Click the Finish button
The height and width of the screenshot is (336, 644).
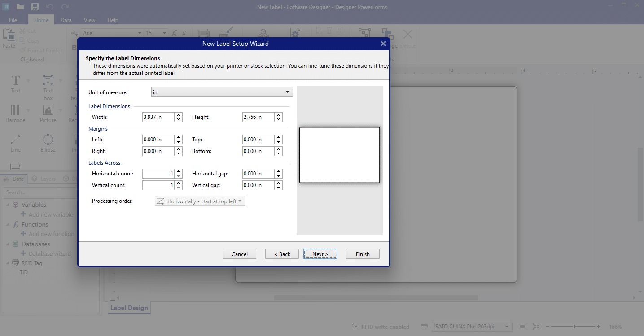pos(363,253)
